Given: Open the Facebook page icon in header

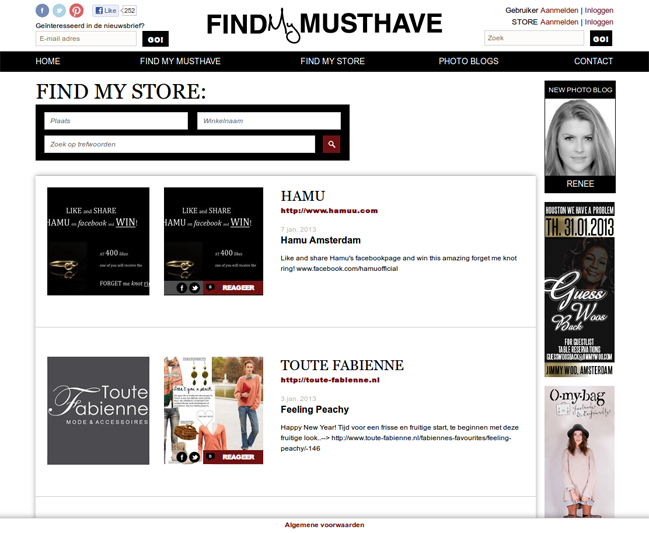Looking at the screenshot, I should click(42, 10).
